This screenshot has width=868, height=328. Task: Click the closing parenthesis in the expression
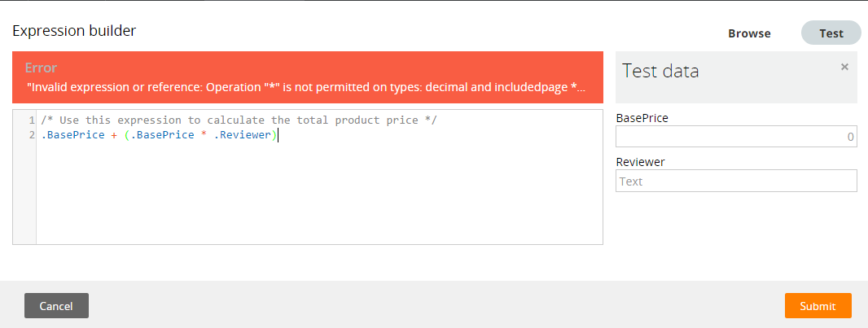tap(274, 135)
